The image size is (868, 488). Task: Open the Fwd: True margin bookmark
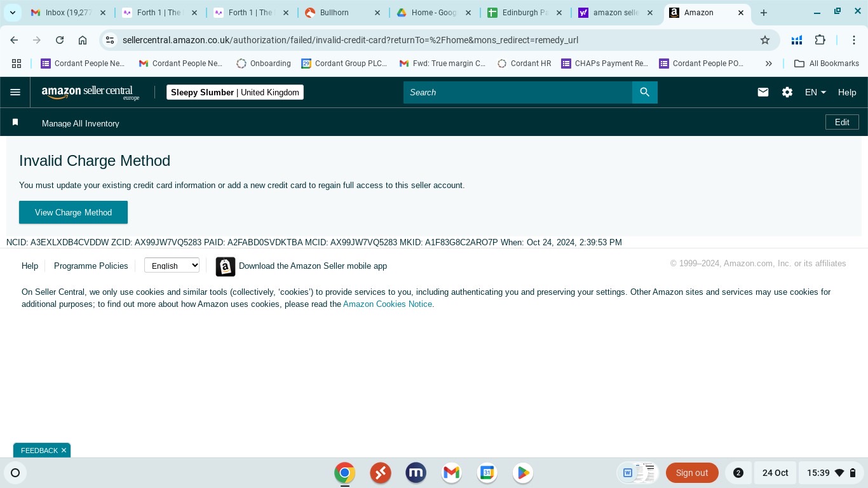coord(442,64)
